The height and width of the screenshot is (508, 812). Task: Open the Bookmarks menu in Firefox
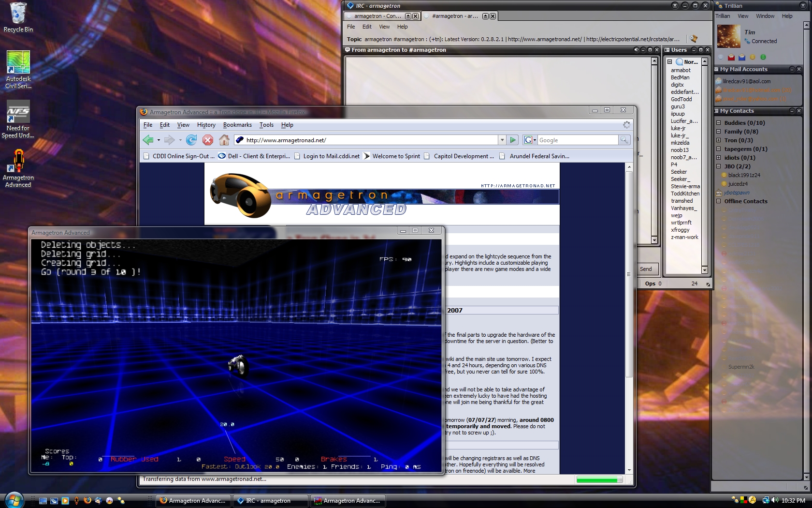[x=237, y=125]
